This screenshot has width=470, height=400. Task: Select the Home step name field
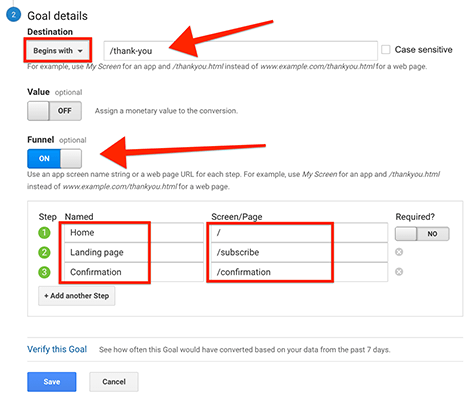[134, 233]
